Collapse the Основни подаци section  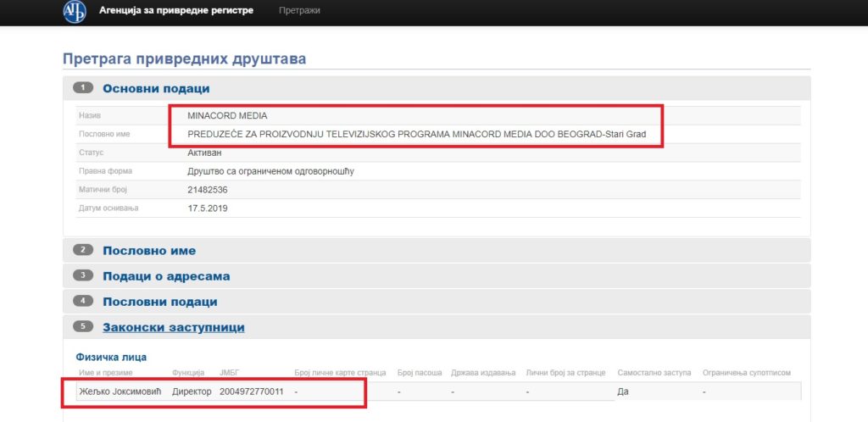click(156, 88)
